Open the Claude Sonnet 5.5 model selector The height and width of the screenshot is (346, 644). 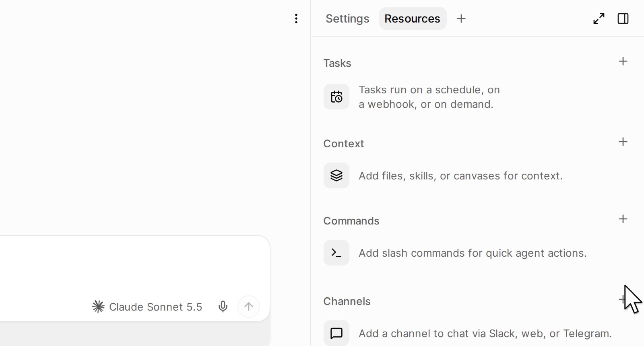pyautogui.click(x=147, y=307)
